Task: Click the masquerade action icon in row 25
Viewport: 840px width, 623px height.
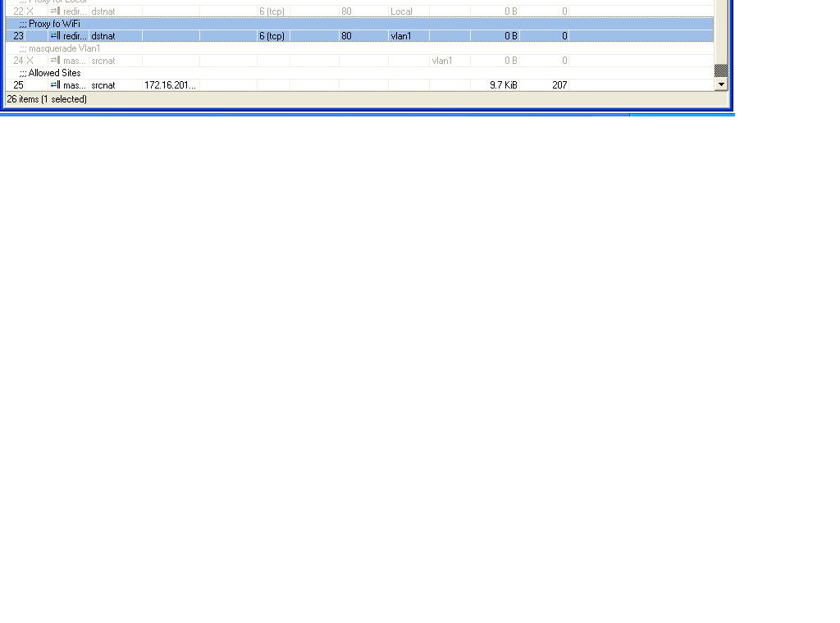Action: [56, 85]
